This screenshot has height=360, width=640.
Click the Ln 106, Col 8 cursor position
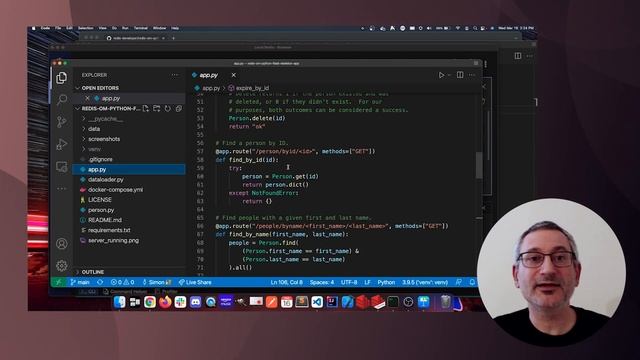pos(287,282)
